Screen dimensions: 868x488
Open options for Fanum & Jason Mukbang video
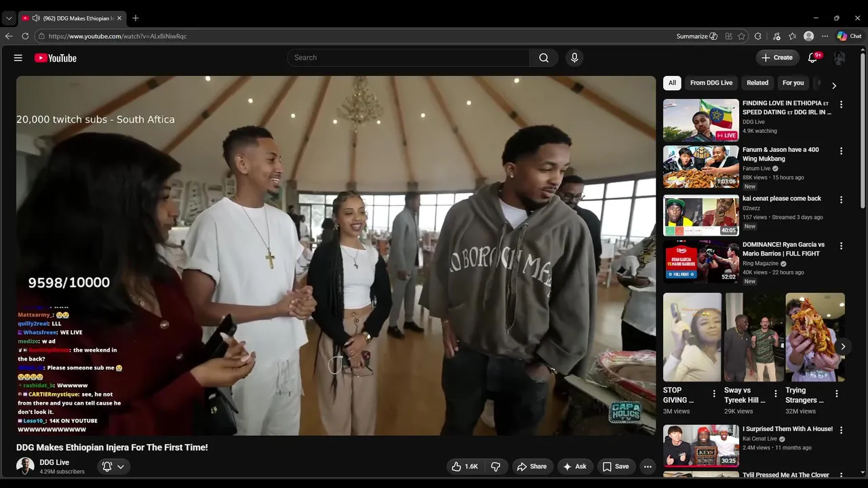pos(841,150)
